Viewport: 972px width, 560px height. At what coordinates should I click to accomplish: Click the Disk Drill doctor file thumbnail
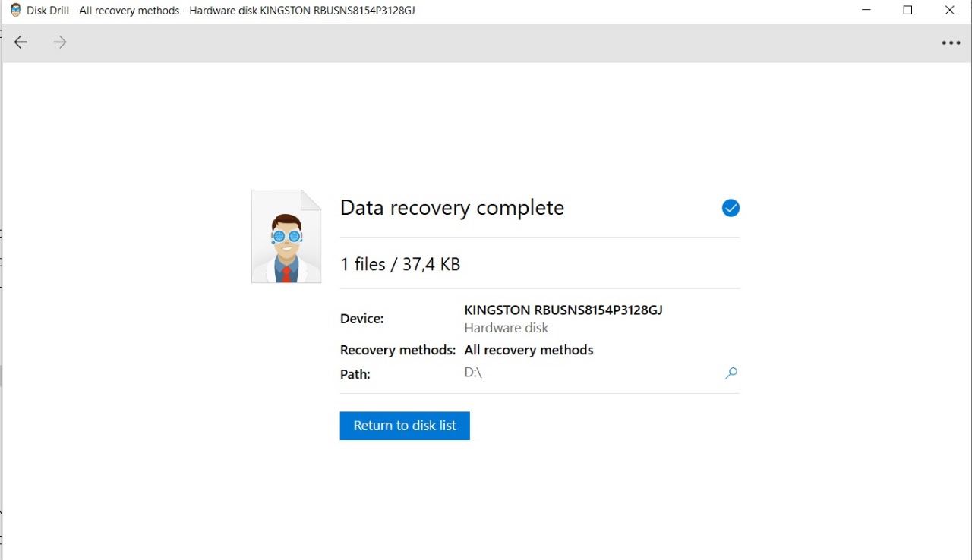(286, 237)
